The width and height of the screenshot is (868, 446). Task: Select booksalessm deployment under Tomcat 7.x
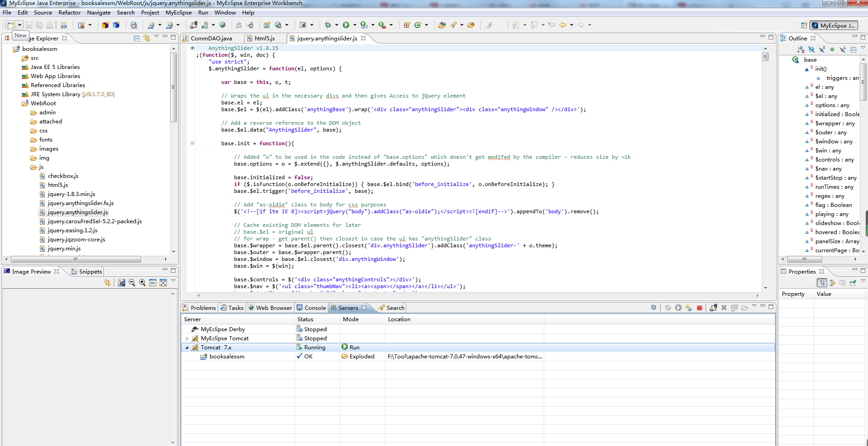227,357
